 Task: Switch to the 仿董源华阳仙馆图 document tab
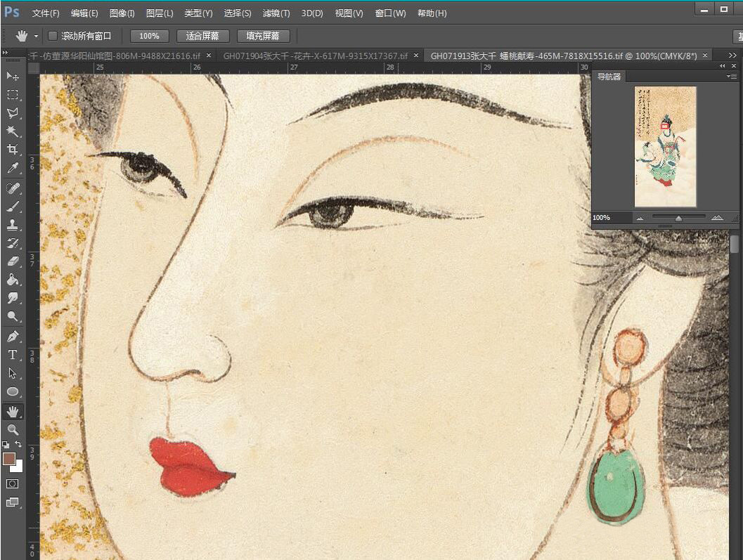[x=114, y=56]
